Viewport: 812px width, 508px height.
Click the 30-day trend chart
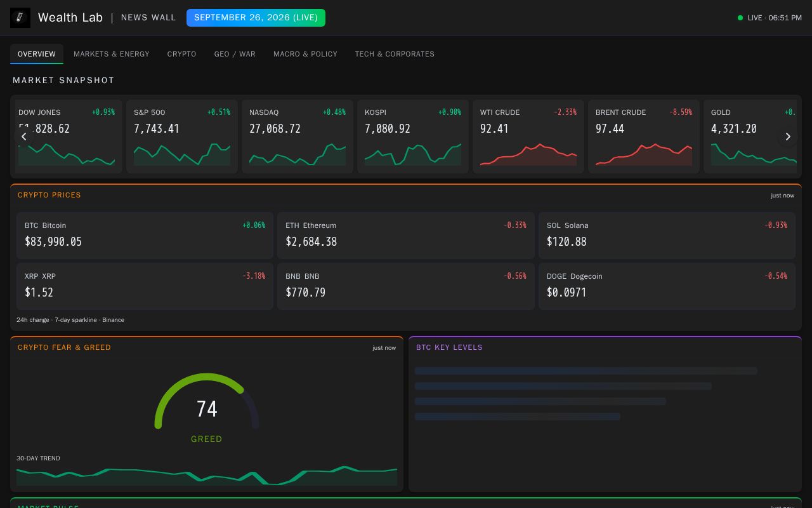pyautogui.click(x=207, y=476)
